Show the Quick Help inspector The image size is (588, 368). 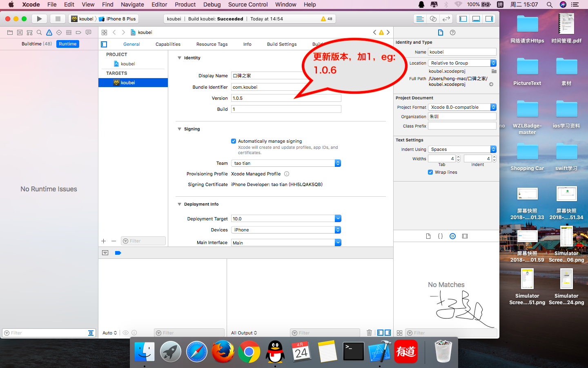click(452, 32)
